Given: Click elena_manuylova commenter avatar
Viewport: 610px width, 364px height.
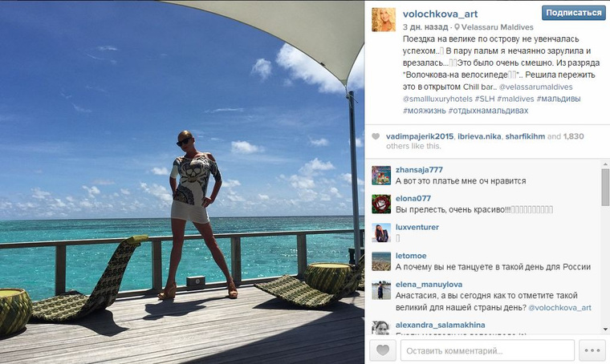Looking at the screenshot, I should coord(381,290).
